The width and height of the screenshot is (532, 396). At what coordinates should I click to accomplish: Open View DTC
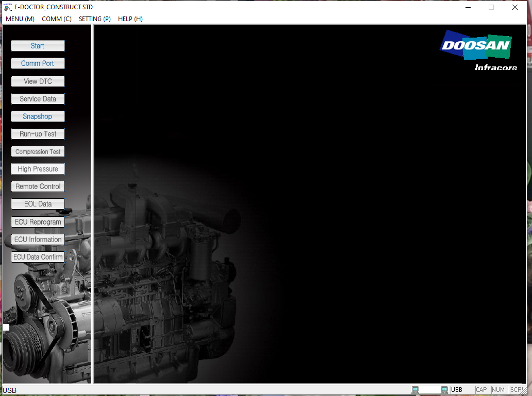tap(38, 81)
